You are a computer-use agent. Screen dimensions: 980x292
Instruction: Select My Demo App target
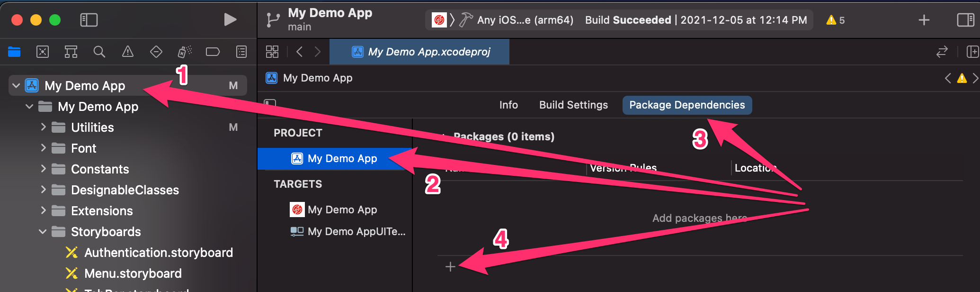click(342, 210)
